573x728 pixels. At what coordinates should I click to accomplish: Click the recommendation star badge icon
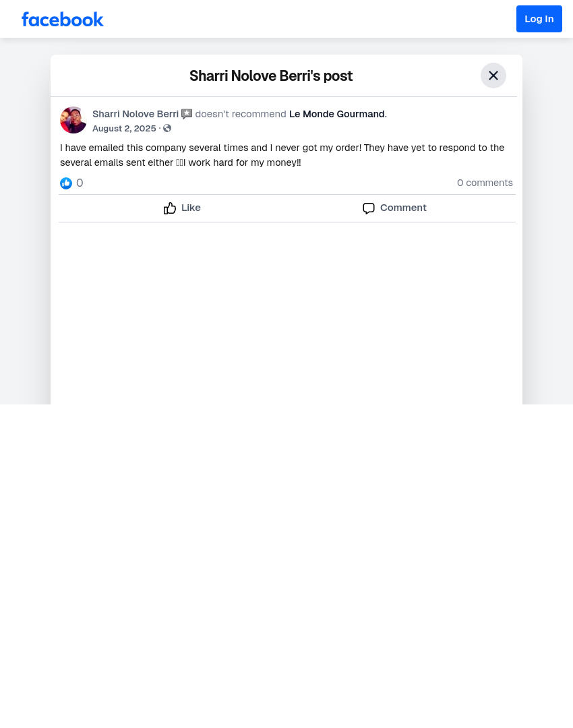(187, 114)
